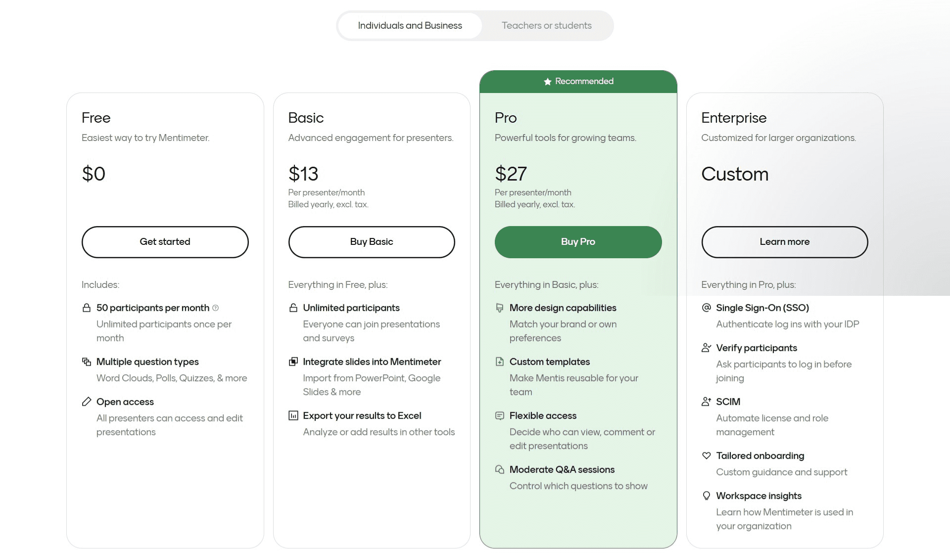Click the '$0' price
This screenshot has width=950, height=560.
pyautogui.click(x=94, y=174)
